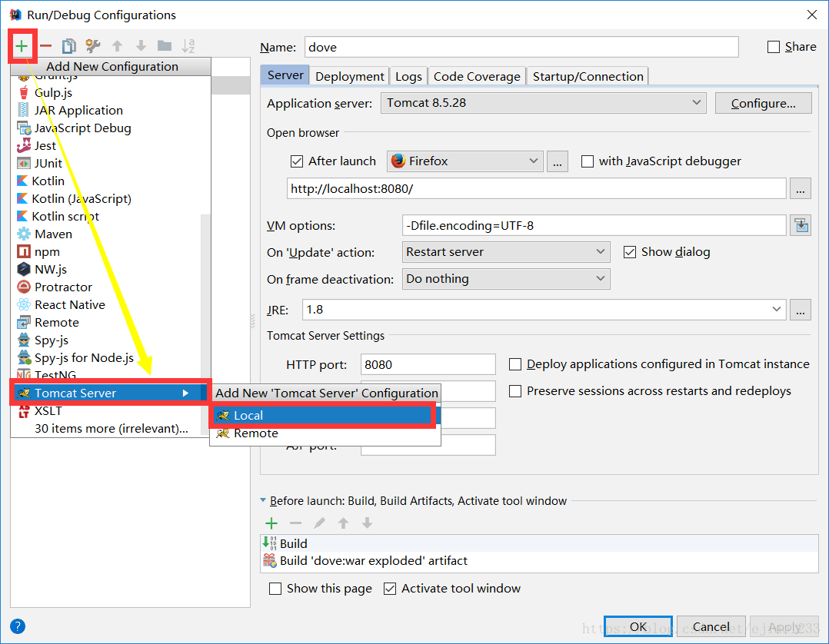
Task: Click the remove minus icon in Before launch
Action: [295, 523]
